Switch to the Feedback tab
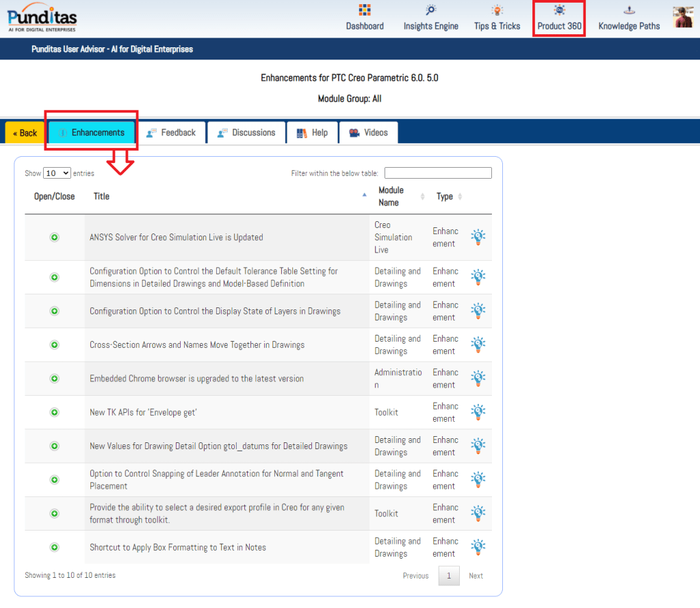 [171, 133]
